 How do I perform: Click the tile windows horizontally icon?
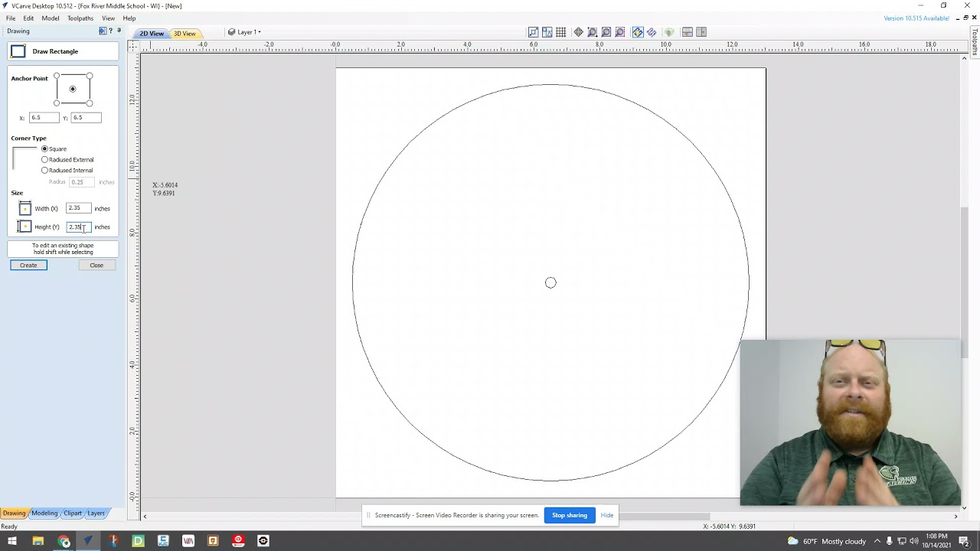click(688, 32)
